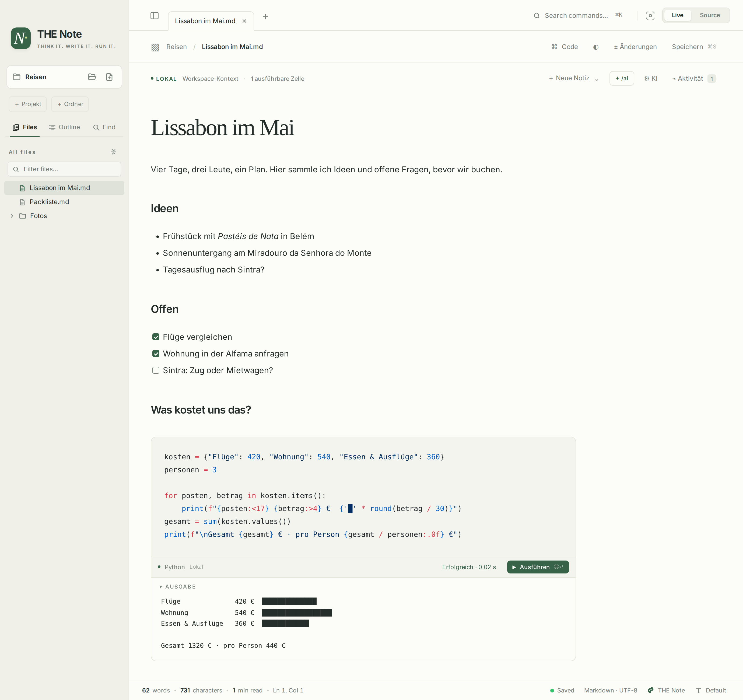Click the Aktivität count badge
743x700 pixels.
(712, 79)
